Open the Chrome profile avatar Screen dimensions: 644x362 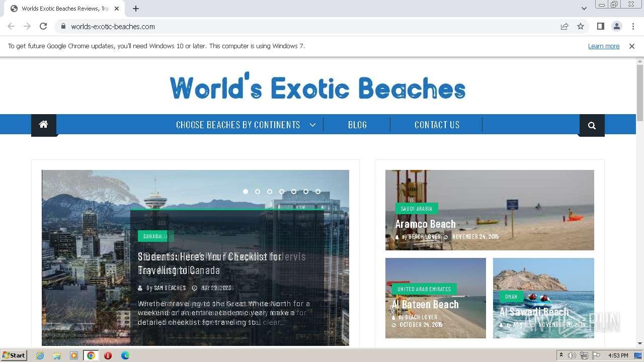616,26
